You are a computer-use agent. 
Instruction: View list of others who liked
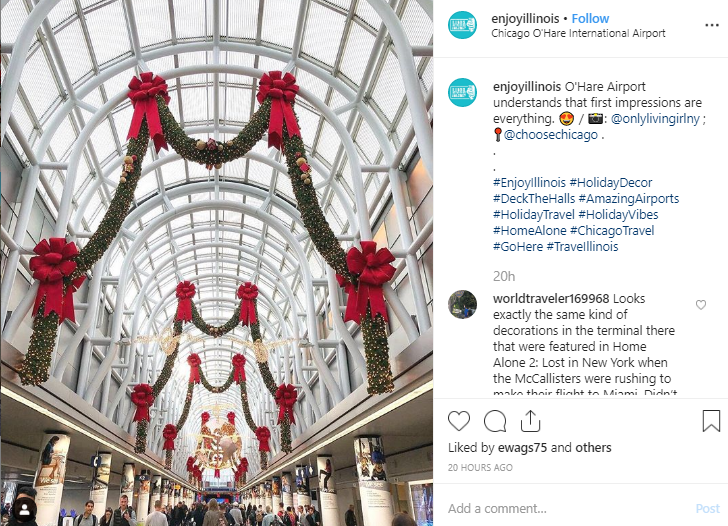pyautogui.click(x=593, y=448)
